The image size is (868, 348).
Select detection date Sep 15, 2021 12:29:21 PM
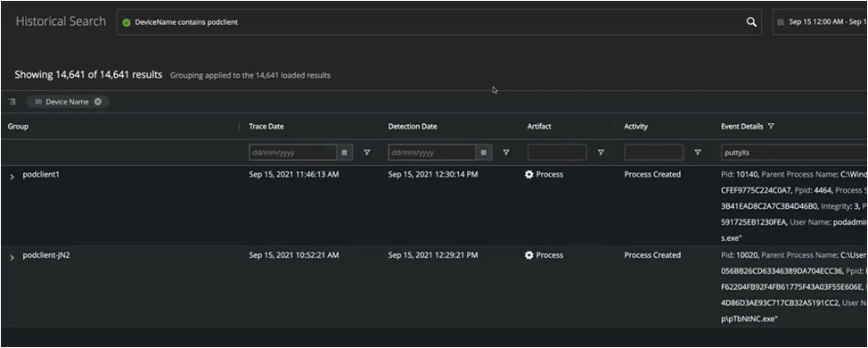point(433,255)
